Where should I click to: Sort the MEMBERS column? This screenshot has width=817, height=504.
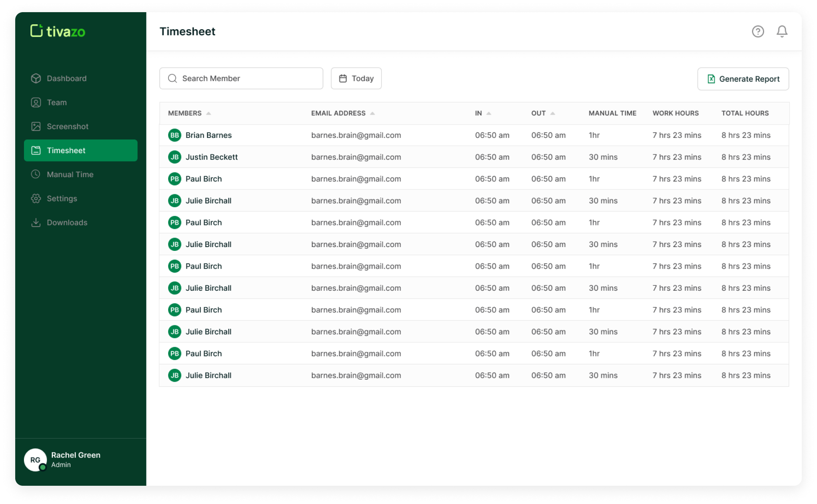point(209,113)
